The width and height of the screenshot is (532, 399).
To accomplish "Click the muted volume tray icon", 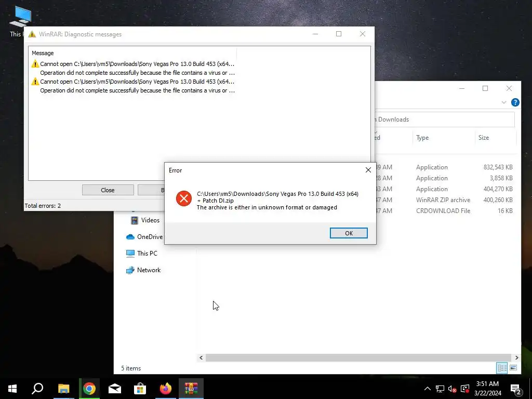I will (x=452, y=389).
